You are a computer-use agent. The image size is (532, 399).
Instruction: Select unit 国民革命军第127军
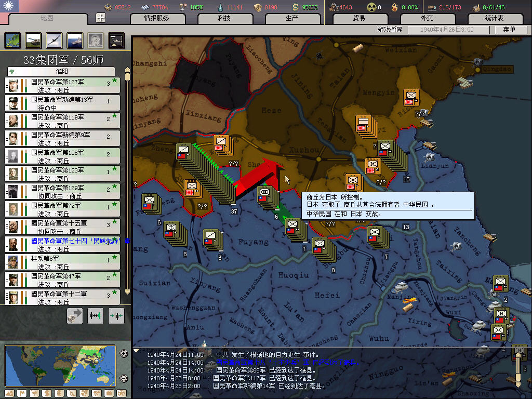pos(62,85)
